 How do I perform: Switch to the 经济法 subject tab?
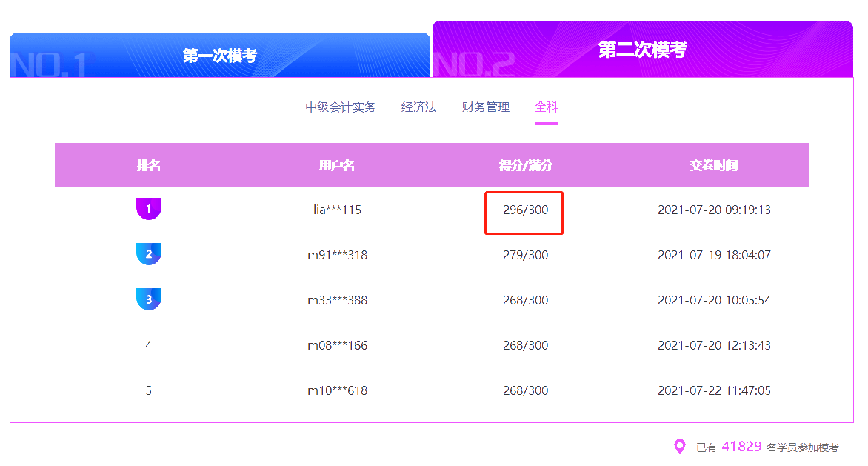[x=418, y=107]
